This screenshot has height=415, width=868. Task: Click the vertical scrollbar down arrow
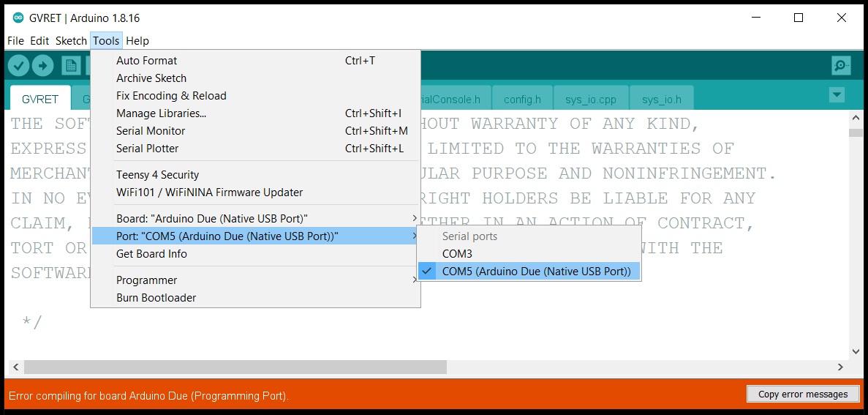856,351
